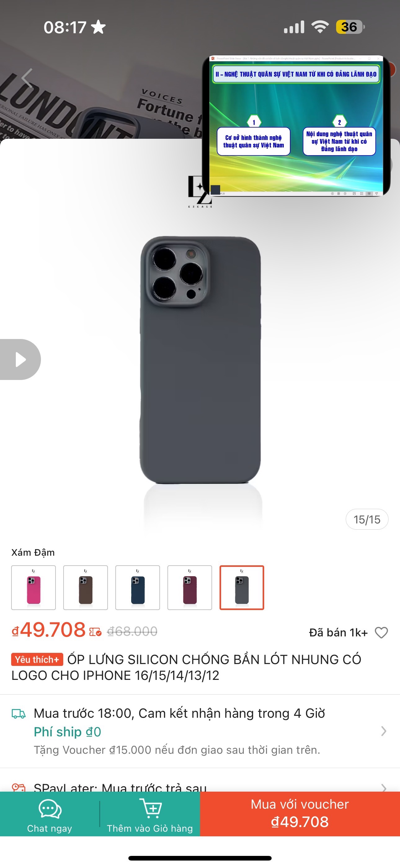This screenshot has height=868, width=400.
Task: Tap the SPayLater icon
Action: click(x=19, y=787)
